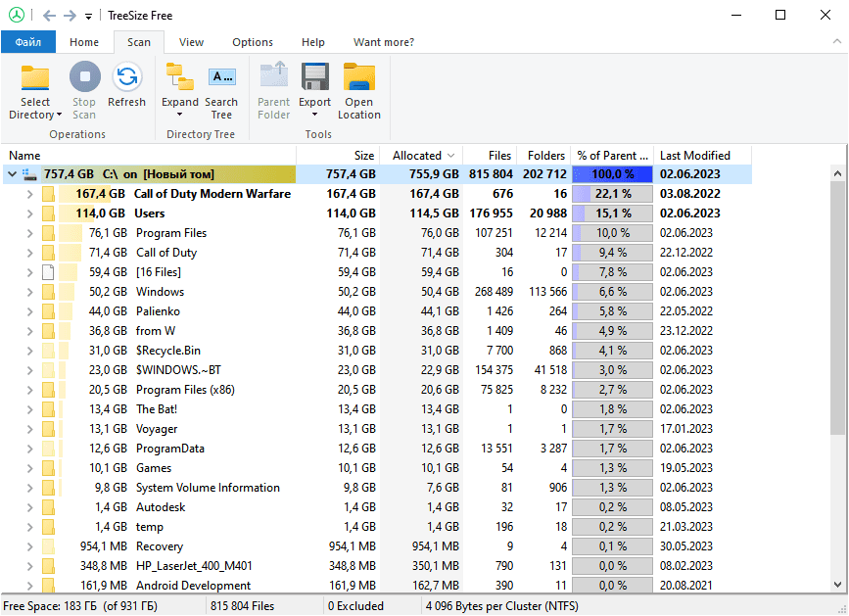The width and height of the screenshot is (849, 616).
Task: Click the scrollbar down arrow
Action: tap(837, 585)
